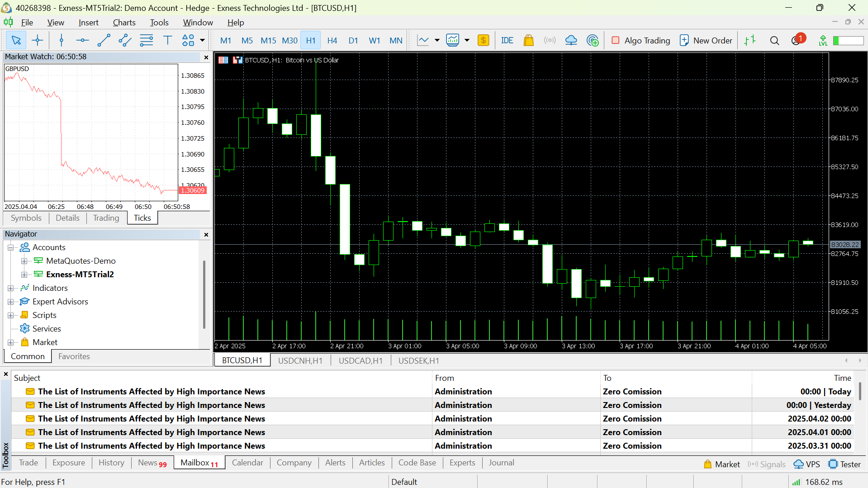The image size is (868, 488).
Task: Open the search magnifier
Action: coord(774,41)
